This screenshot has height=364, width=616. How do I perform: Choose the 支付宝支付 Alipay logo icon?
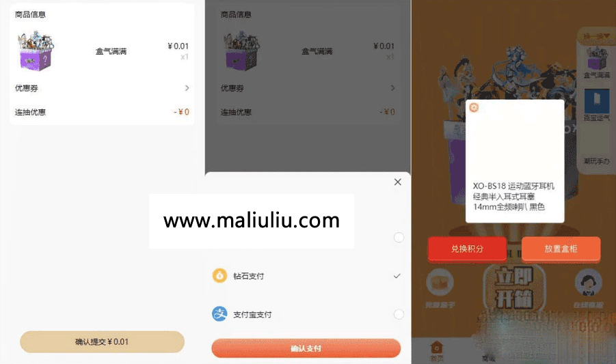click(x=219, y=314)
